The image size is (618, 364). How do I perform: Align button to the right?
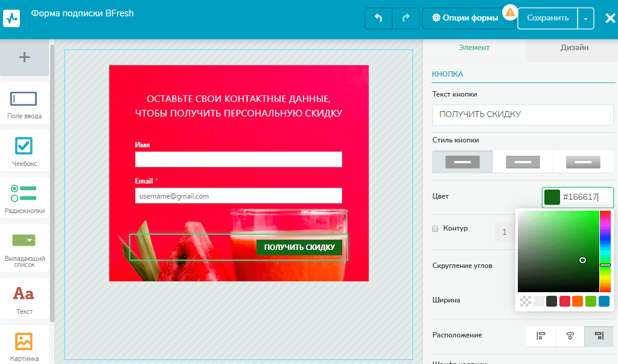(x=599, y=336)
